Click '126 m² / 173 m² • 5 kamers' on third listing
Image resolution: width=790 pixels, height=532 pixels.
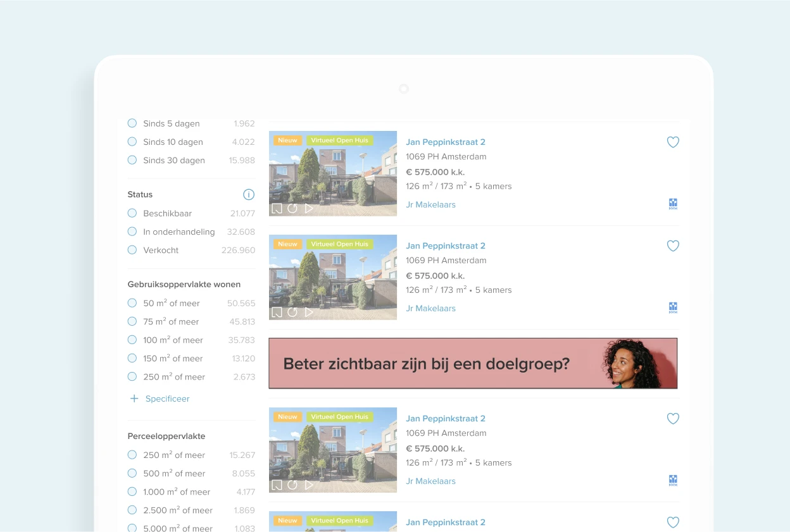click(x=459, y=462)
